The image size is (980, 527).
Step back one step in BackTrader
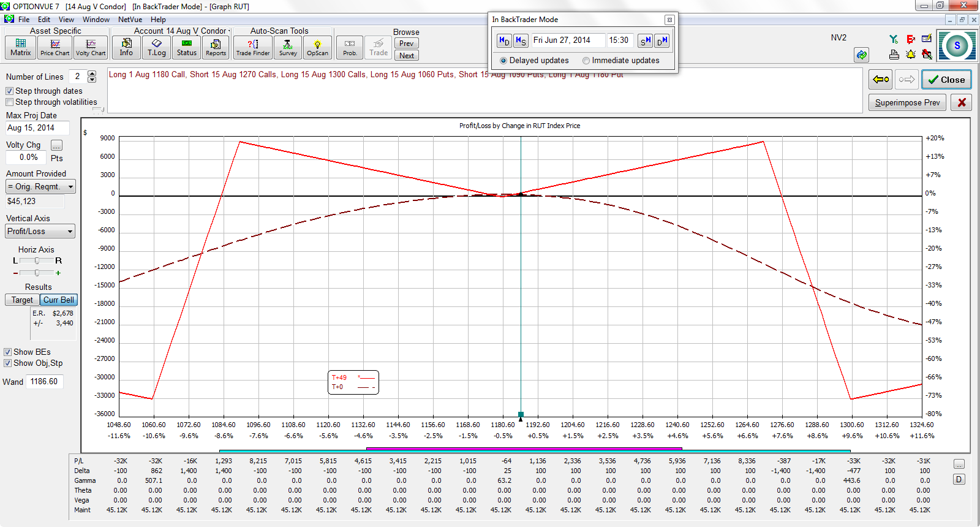(x=521, y=40)
